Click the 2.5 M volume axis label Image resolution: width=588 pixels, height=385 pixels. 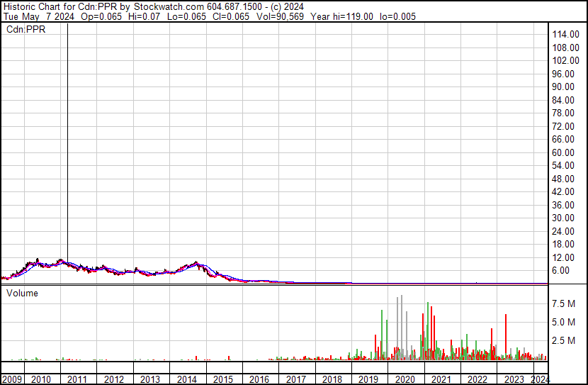tap(564, 340)
